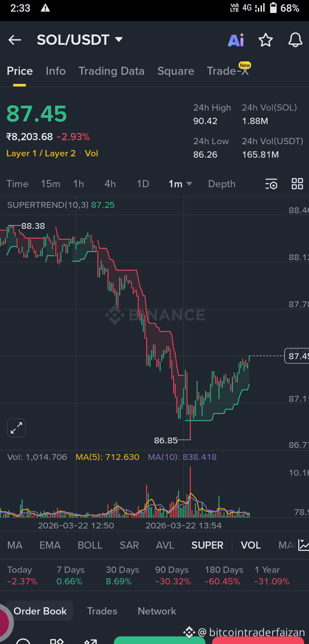The height and width of the screenshot is (644, 309).
Task: Select the 87.45 current price marker
Action: pyautogui.click(x=298, y=356)
